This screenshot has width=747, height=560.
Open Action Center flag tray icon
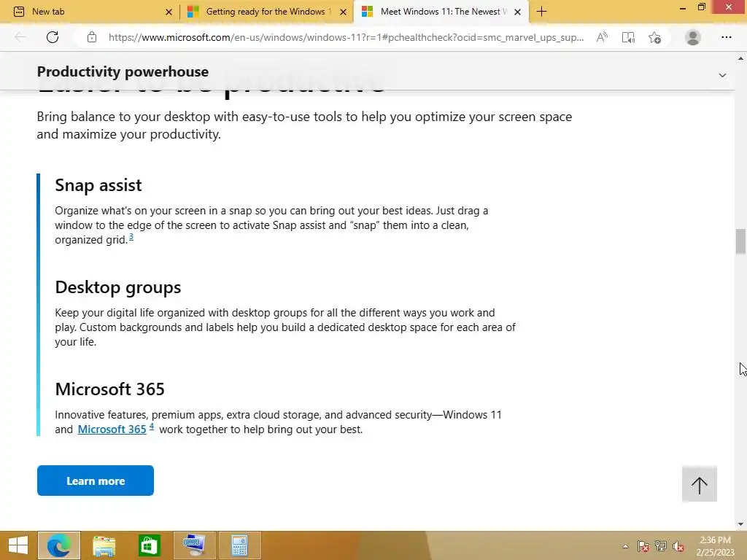643,546
